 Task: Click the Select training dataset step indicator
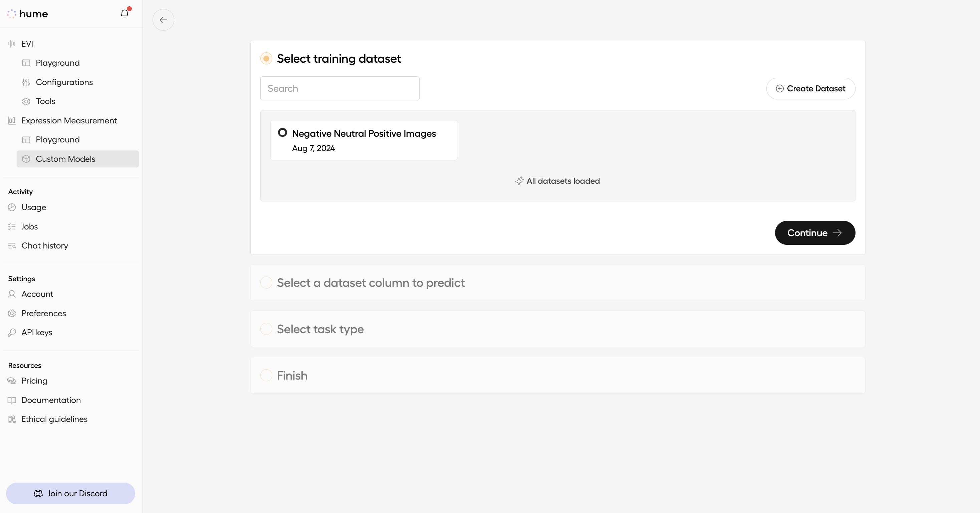[x=266, y=58]
